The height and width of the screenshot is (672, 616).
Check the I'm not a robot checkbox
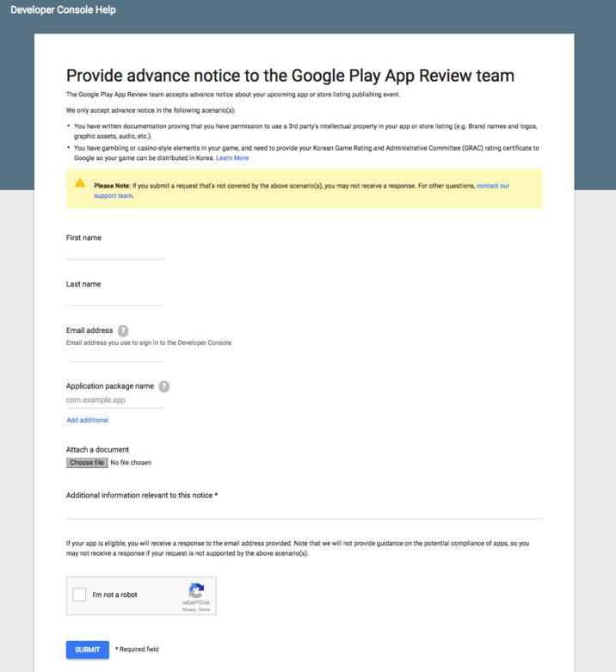pyautogui.click(x=80, y=595)
